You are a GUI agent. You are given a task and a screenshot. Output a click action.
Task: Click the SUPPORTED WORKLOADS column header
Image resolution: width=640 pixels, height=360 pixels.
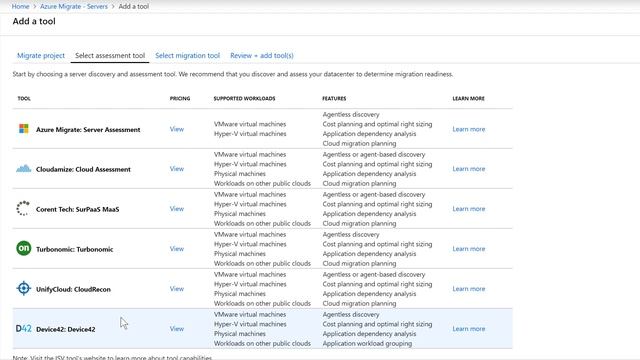(x=244, y=98)
